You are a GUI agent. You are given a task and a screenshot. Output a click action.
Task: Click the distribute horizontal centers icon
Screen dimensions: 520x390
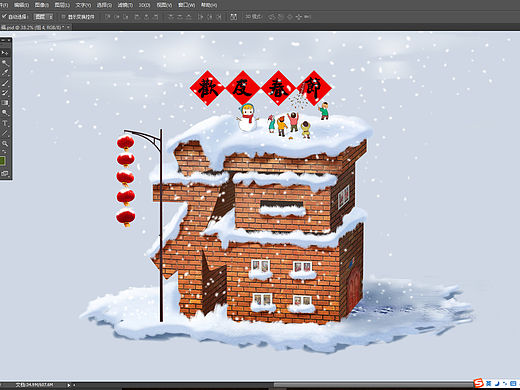210,16
